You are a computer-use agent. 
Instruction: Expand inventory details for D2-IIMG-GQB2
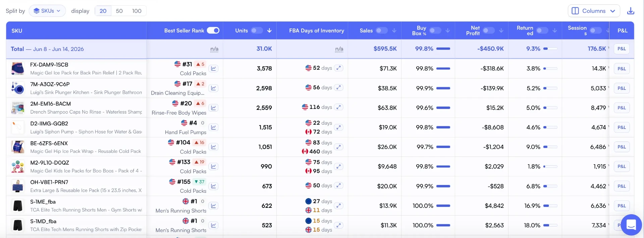[339, 127]
